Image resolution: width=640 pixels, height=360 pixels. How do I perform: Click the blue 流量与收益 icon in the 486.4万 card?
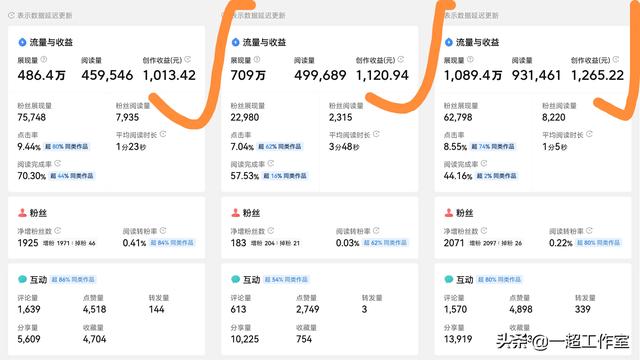tap(22, 42)
